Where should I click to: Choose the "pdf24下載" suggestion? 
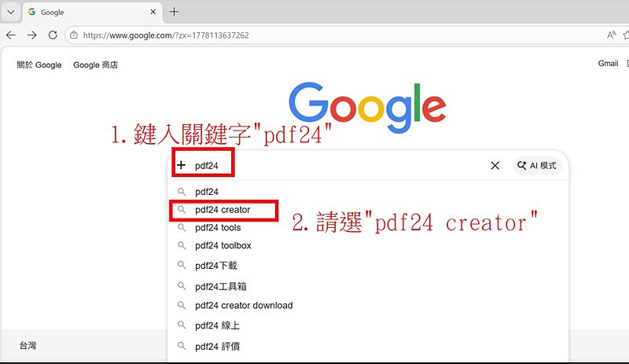point(368,265)
